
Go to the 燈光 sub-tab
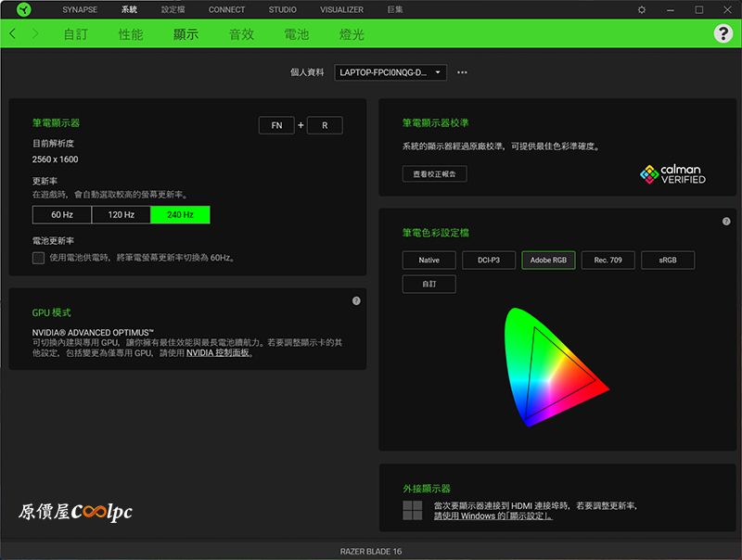click(x=352, y=34)
